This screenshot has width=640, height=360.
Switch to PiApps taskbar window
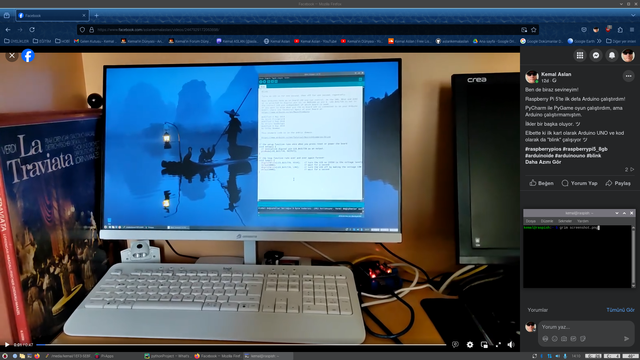click(104, 356)
